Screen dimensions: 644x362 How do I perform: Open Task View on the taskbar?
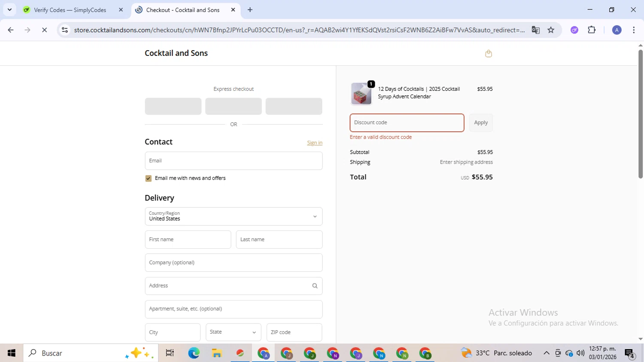click(170, 353)
